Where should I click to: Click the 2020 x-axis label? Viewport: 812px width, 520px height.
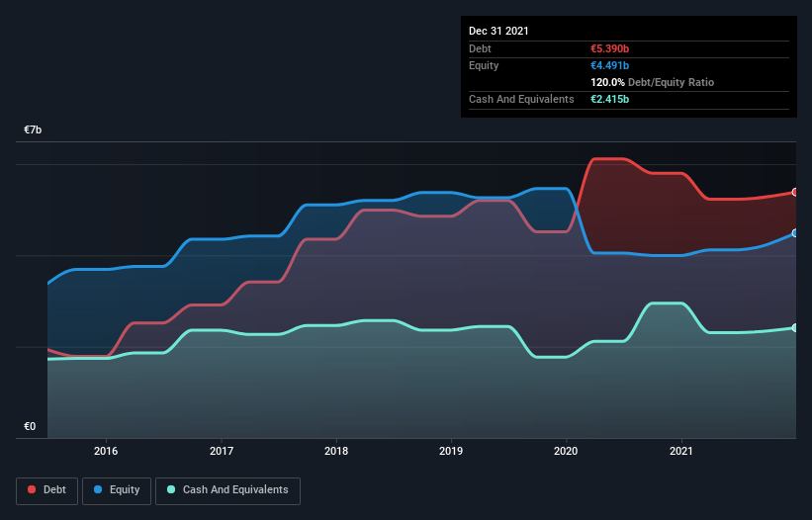click(566, 451)
